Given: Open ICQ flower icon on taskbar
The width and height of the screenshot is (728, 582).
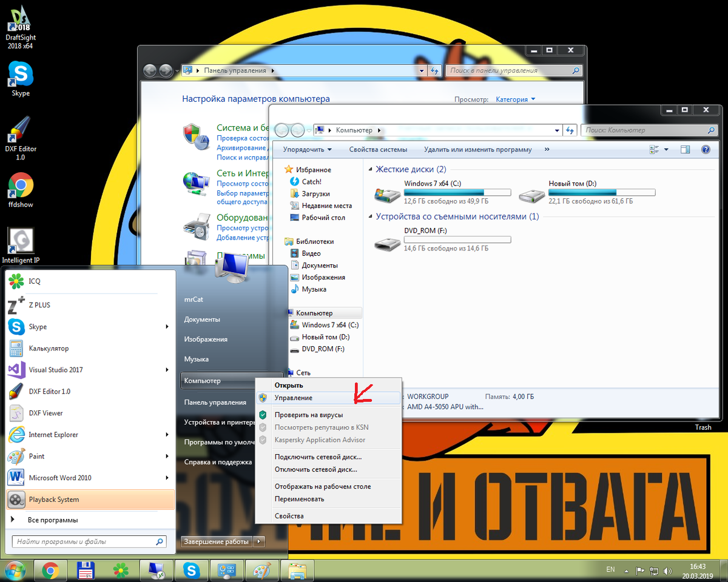Looking at the screenshot, I should (x=121, y=570).
